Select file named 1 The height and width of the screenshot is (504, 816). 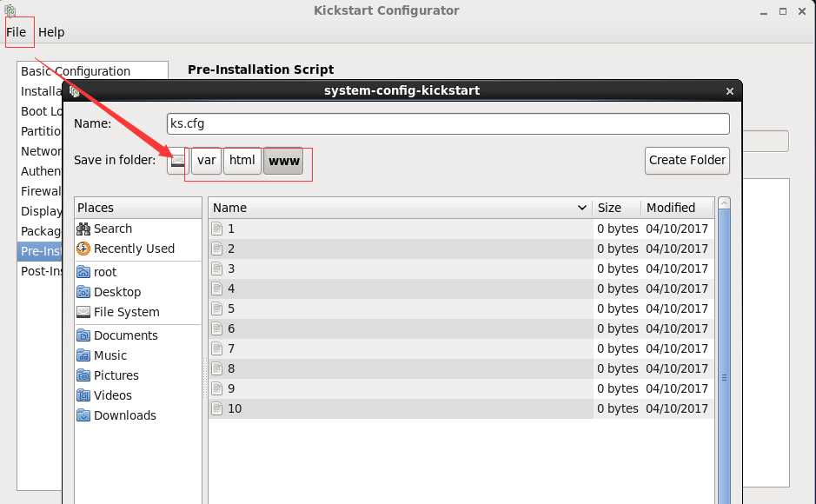(x=461, y=229)
